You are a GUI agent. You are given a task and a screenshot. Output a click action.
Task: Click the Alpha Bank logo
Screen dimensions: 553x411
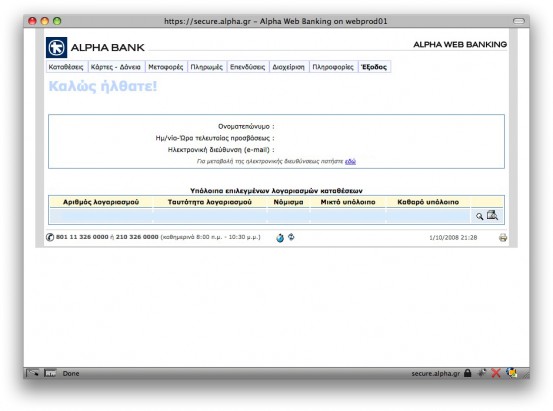56,47
